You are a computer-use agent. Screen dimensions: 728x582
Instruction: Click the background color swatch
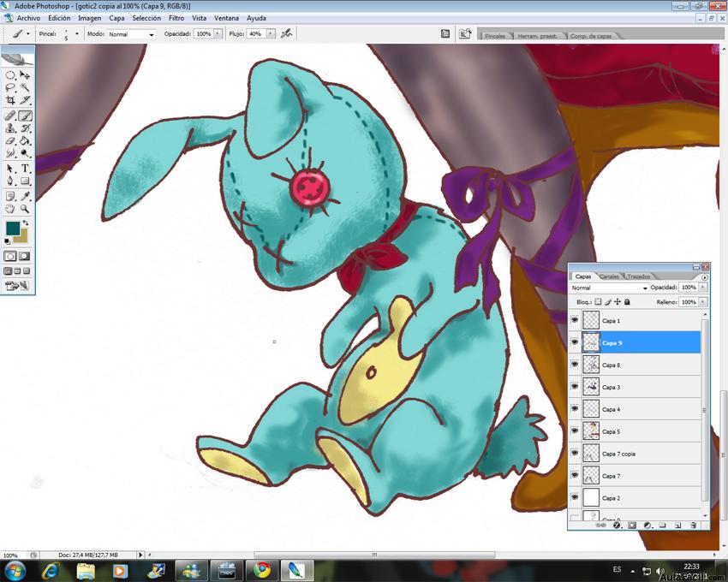point(22,237)
